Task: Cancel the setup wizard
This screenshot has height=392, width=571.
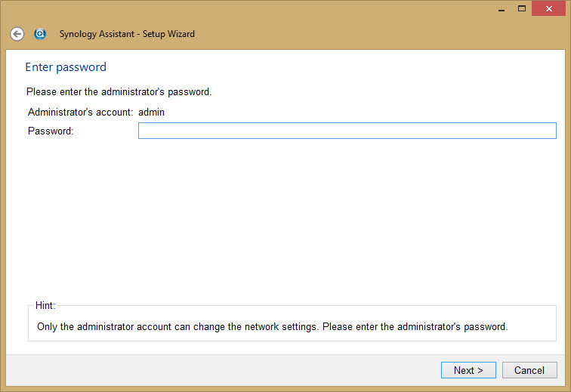Action: coord(529,370)
